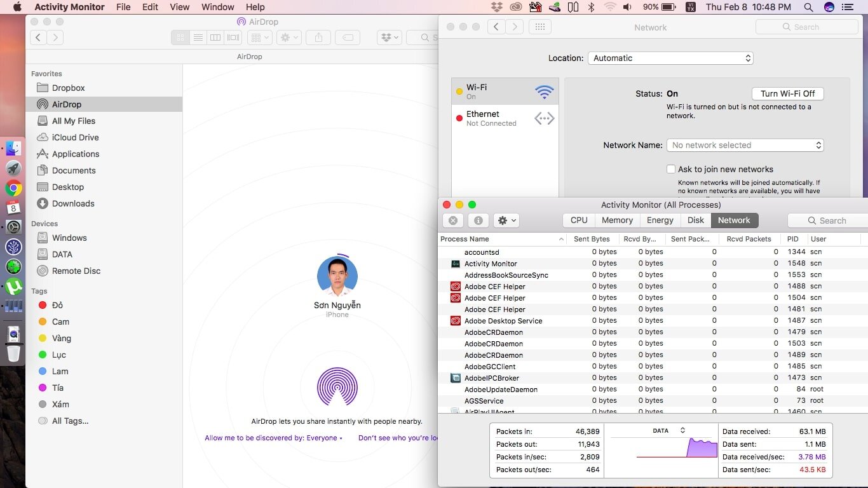Open the File menu
This screenshot has width=868, height=488.
(123, 7)
